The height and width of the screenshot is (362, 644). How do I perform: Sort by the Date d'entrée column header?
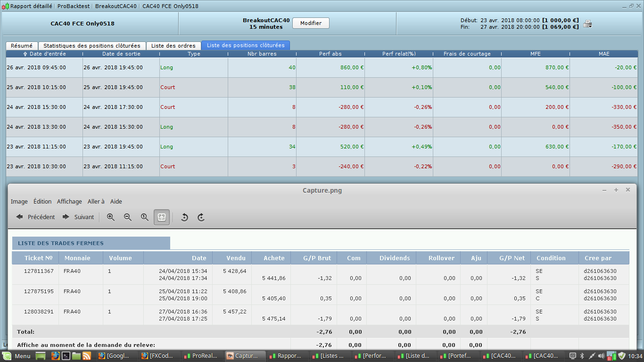tap(44, 54)
